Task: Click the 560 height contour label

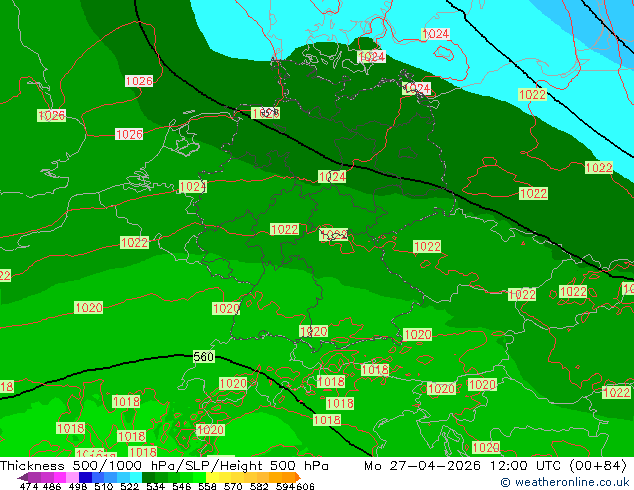Action: 203,357
